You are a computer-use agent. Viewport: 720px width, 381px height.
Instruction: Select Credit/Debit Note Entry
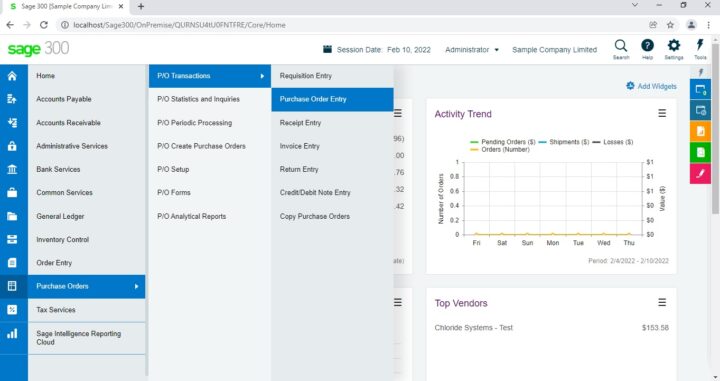coord(332,192)
